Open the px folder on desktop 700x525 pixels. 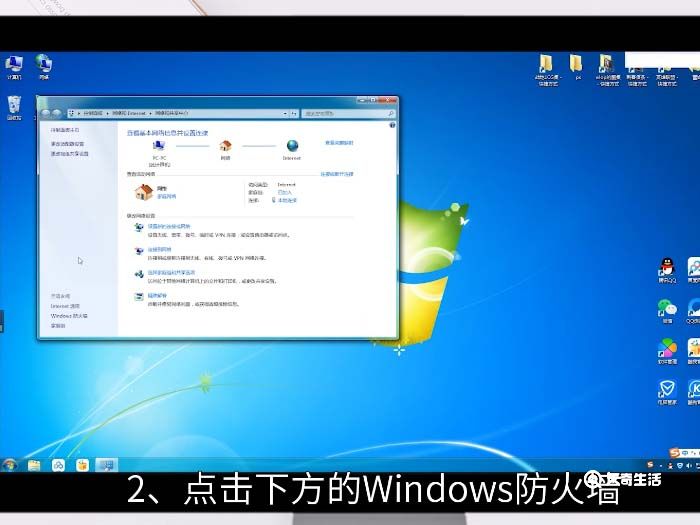tap(577, 67)
